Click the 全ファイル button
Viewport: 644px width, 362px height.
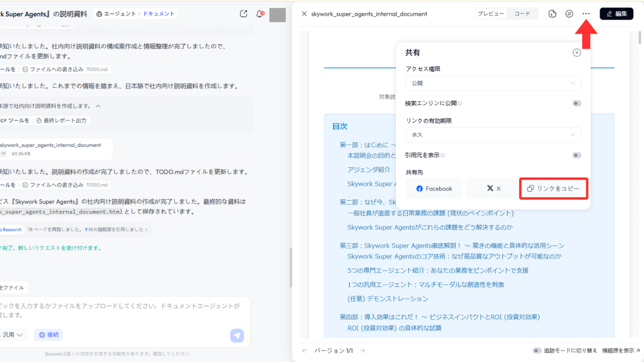(14, 288)
